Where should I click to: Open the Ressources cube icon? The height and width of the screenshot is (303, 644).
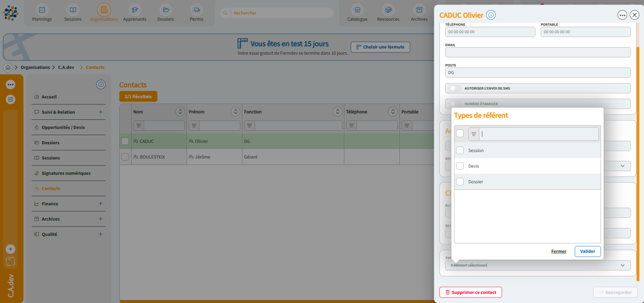[388, 10]
